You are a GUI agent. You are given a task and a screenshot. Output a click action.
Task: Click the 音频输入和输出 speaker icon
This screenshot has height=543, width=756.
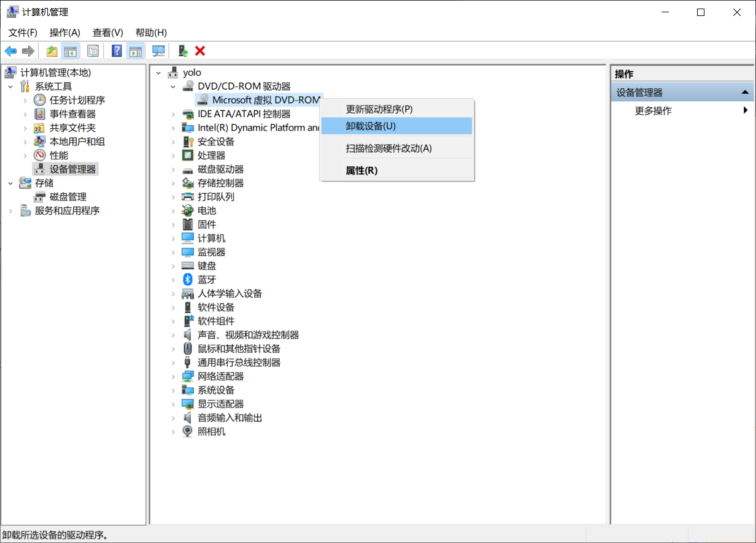(x=188, y=418)
